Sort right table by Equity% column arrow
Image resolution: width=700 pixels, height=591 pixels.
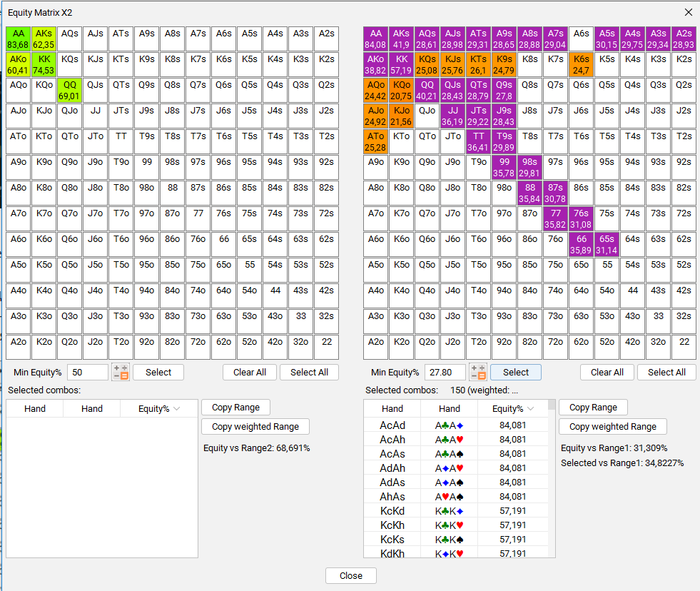(531, 409)
